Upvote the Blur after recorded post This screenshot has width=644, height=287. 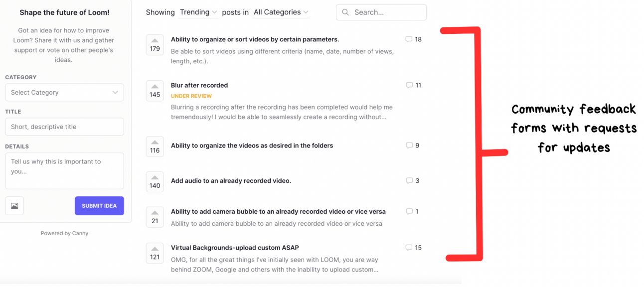155,91
